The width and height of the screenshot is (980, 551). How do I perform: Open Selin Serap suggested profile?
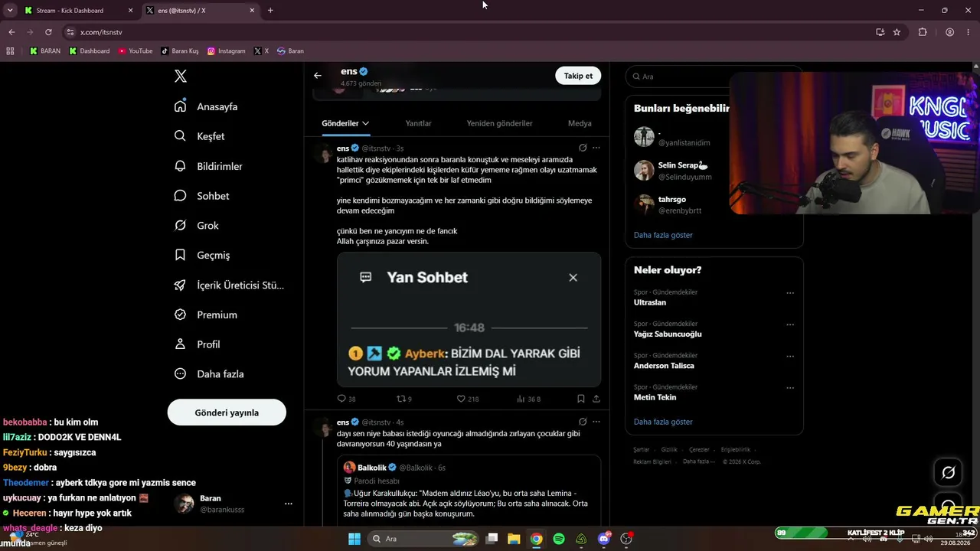(x=681, y=171)
